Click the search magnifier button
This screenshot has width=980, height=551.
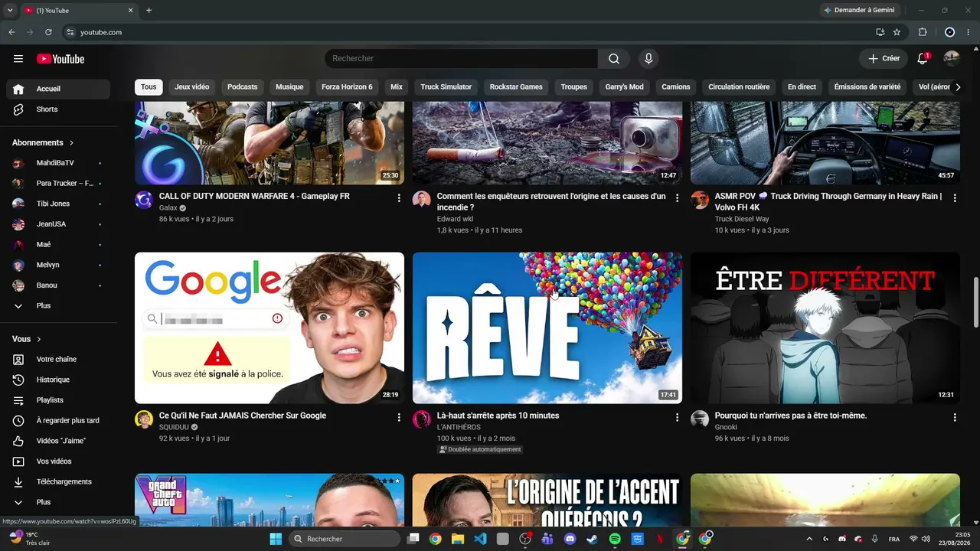click(614, 59)
